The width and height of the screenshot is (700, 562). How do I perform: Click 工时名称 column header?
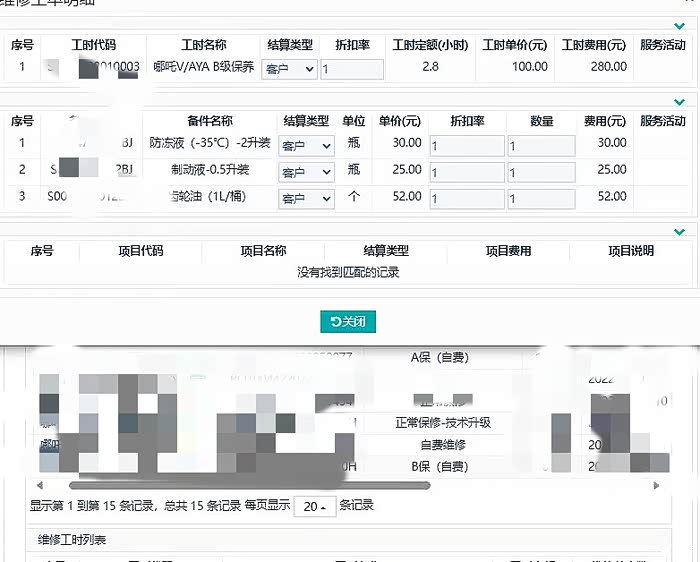pyautogui.click(x=204, y=45)
